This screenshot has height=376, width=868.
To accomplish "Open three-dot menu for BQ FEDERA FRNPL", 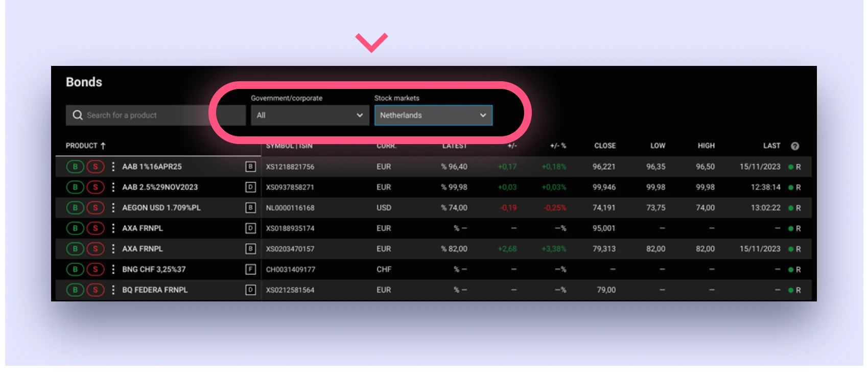I will pyautogui.click(x=113, y=290).
